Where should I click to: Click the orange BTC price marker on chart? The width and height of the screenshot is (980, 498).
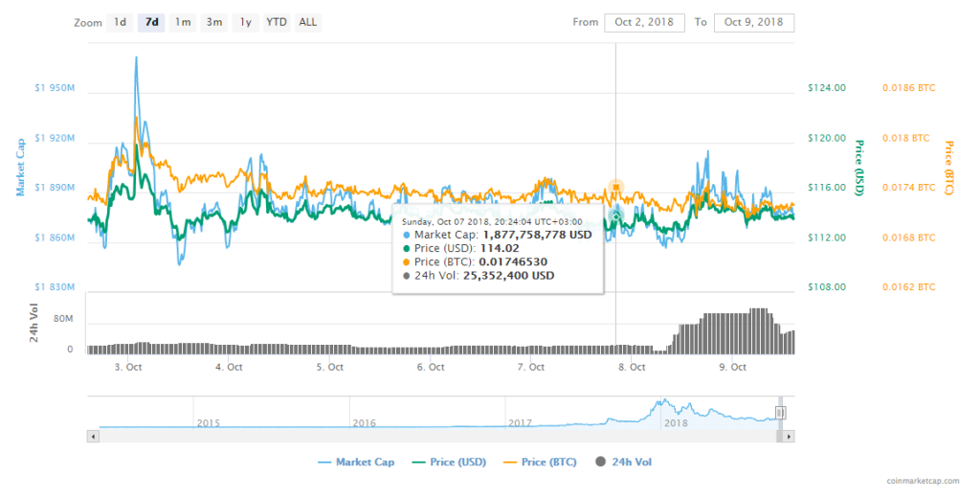tap(615, 187)
